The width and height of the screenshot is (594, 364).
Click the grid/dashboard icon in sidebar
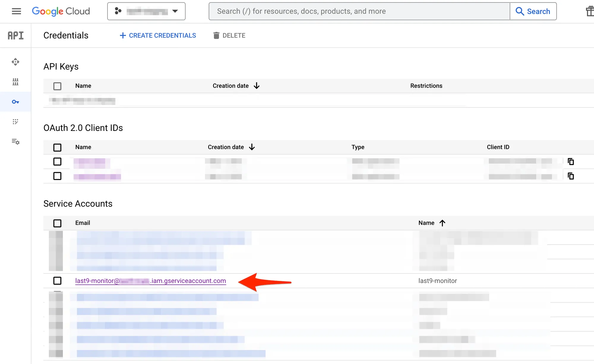(x=16, y=81)
